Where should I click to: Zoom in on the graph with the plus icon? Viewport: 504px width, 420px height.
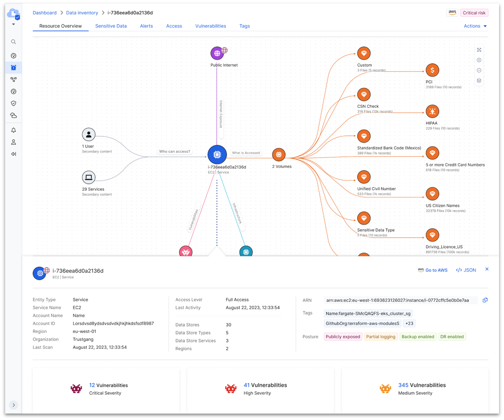pos(479,60)
